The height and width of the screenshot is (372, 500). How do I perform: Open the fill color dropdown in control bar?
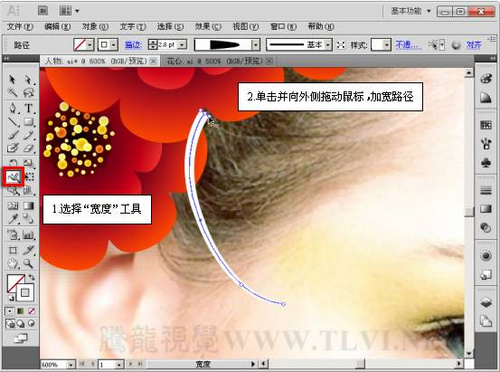click(x=90, y=45)
